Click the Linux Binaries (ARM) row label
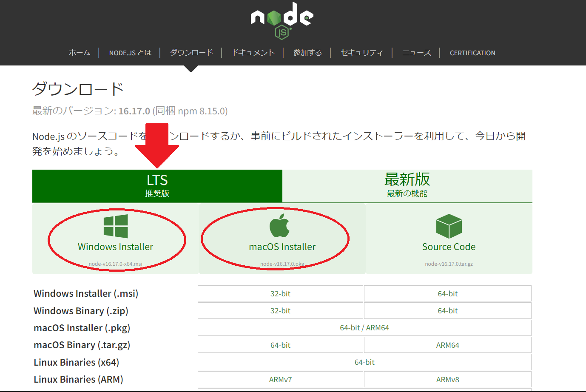 pos(78,379)
